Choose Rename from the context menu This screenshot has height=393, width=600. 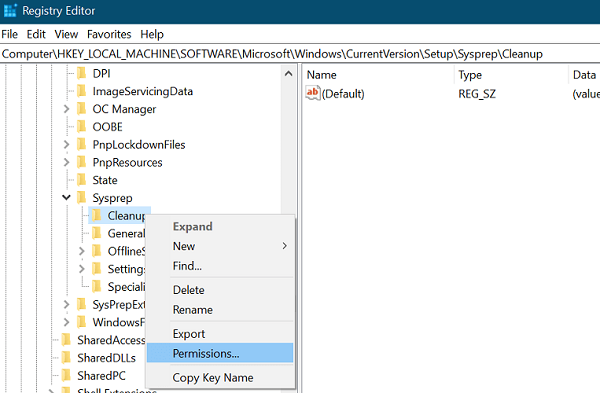click(220, 310)
